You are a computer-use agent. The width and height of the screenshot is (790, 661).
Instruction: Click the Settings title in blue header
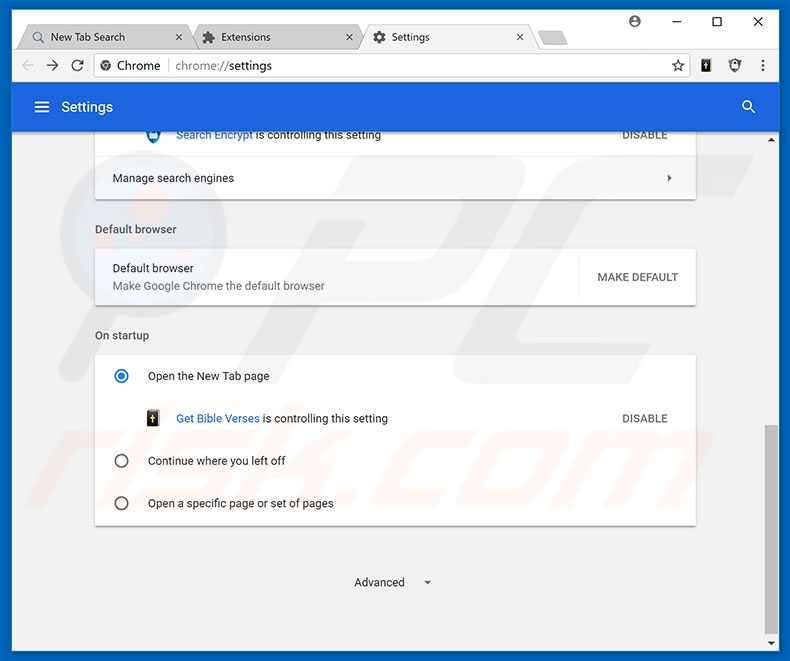pyautogui.click(x=87, y=107)
